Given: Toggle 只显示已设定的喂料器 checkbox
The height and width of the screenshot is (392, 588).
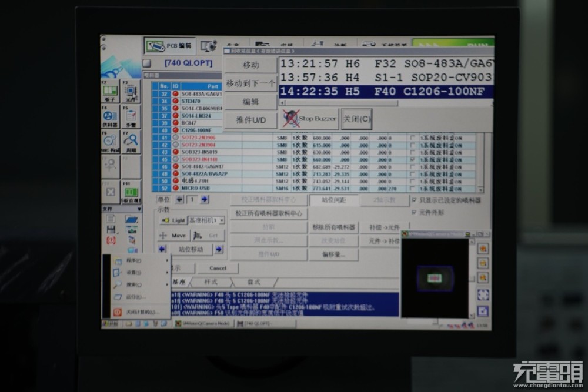Looking at the screenshot, I should point(414,200).
